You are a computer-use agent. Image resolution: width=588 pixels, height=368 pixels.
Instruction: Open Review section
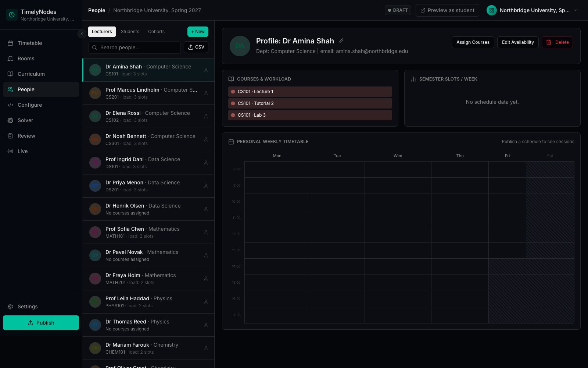(x=41, y=136)
